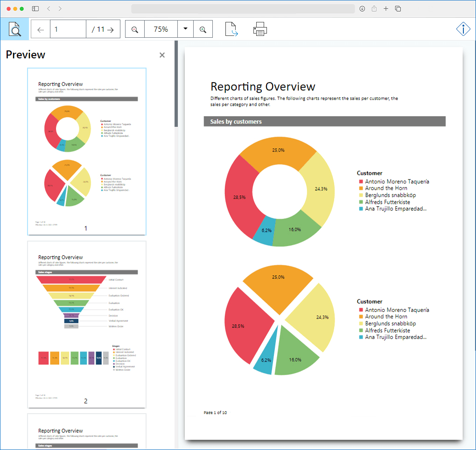Click Berglunds snabbköp in top legend
The image size is (476, 450).
click(x=391, y=195)
